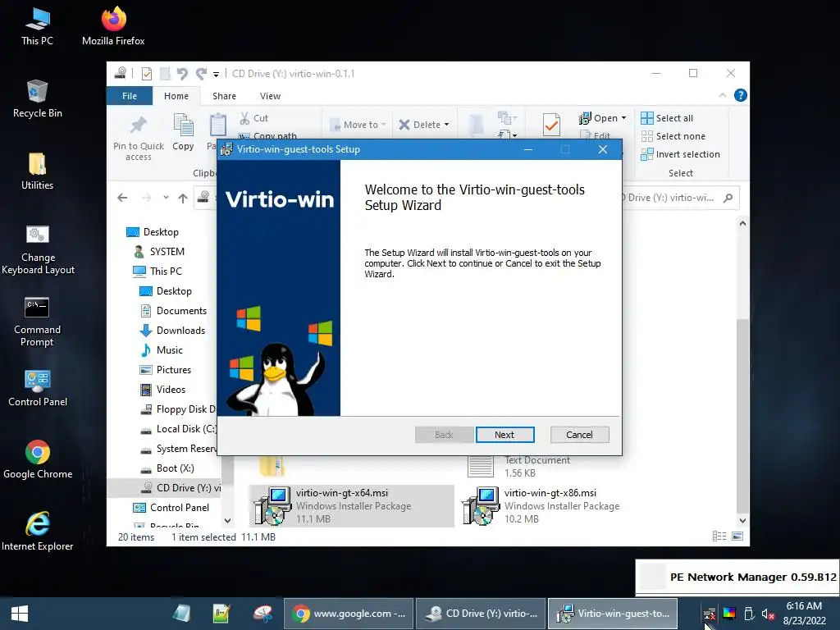Screen dimensions: 840x630
Task: Click the search magnifier in Explorer
Action: [728, 198]
